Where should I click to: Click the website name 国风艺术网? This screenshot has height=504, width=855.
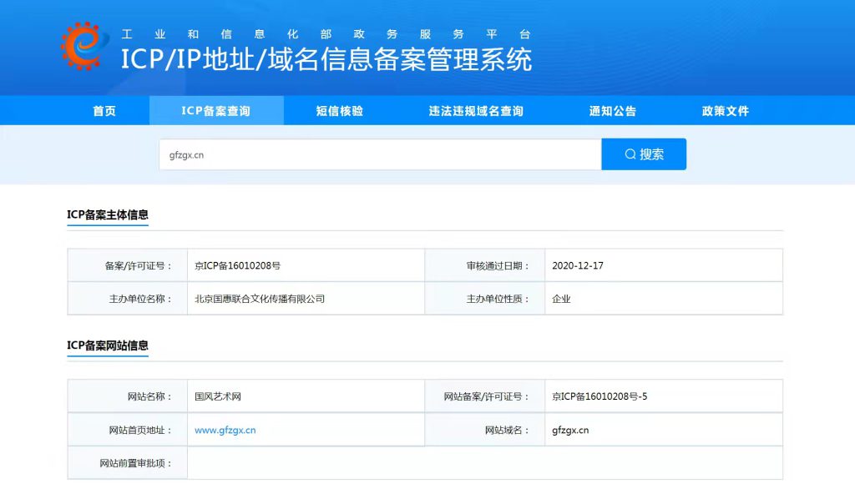[217, 396]
